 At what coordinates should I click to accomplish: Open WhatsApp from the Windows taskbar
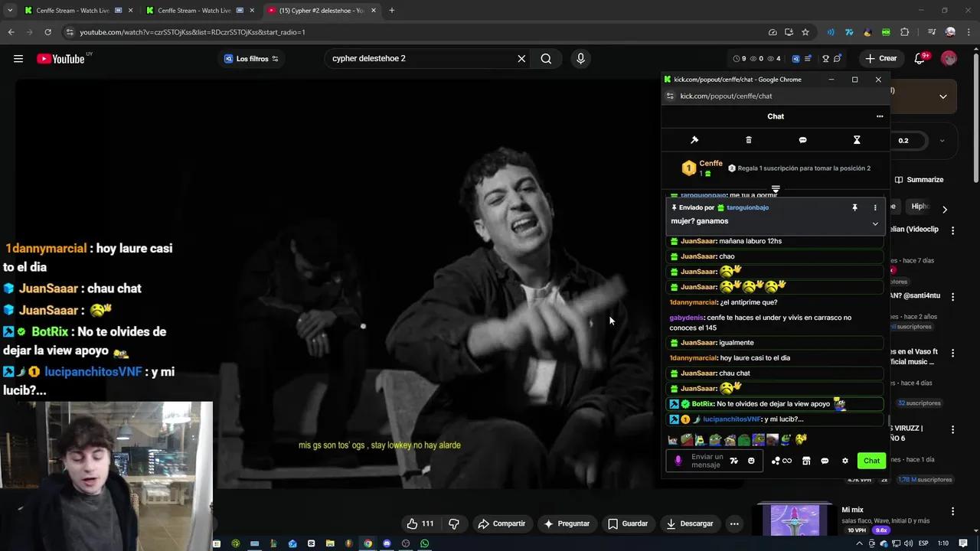(424, 544)
